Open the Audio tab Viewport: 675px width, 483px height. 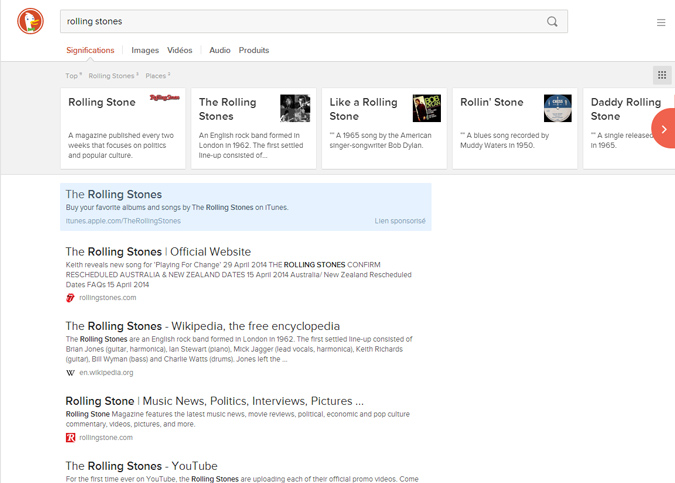pyautogui.click(x=220, y=50)
